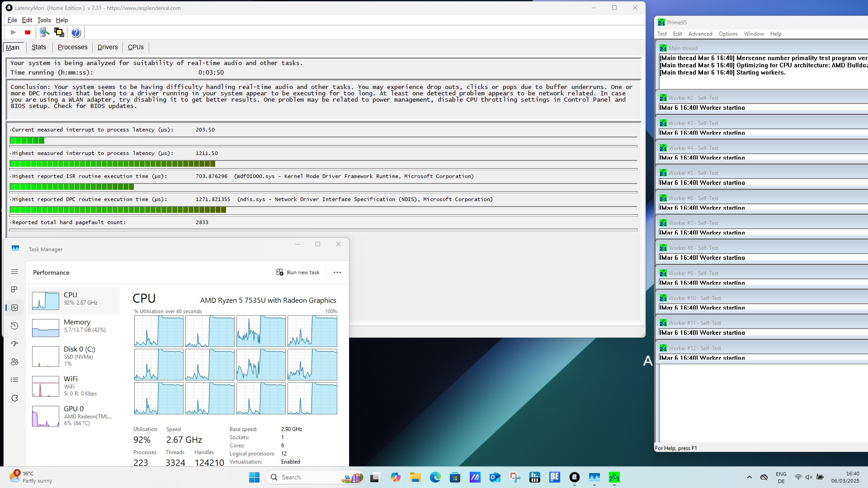The width and height of the screenshot is (868, 488).
Task: Open Task Manager Users page icon
Action: pyautogui.click(x=14, y=362)
